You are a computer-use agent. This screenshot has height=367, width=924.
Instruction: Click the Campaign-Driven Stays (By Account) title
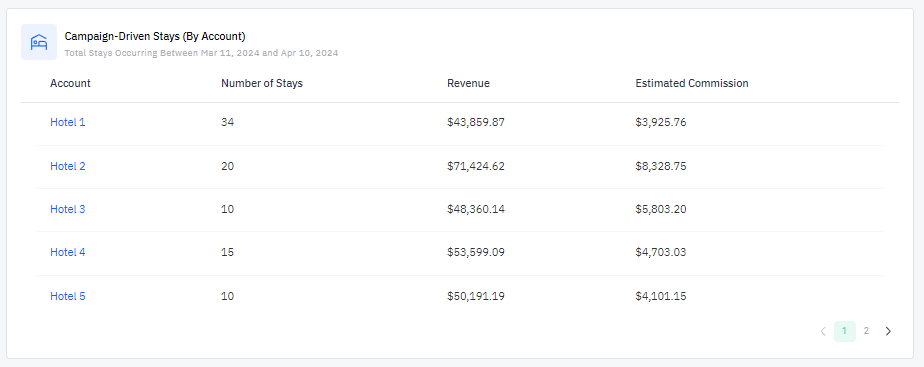click(155, 37)
